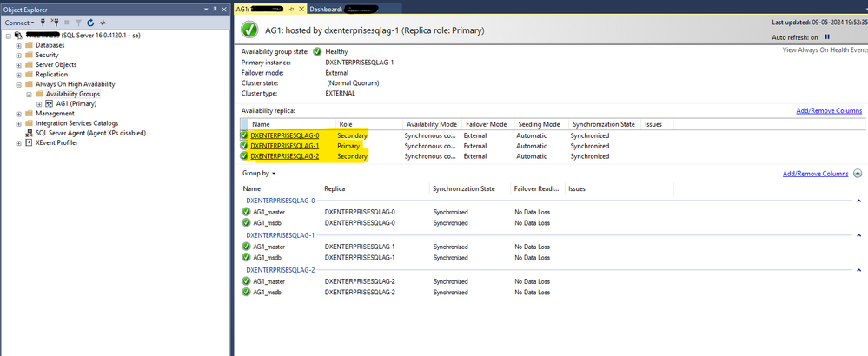Expand the Server Objects folder

coord(19,64)
